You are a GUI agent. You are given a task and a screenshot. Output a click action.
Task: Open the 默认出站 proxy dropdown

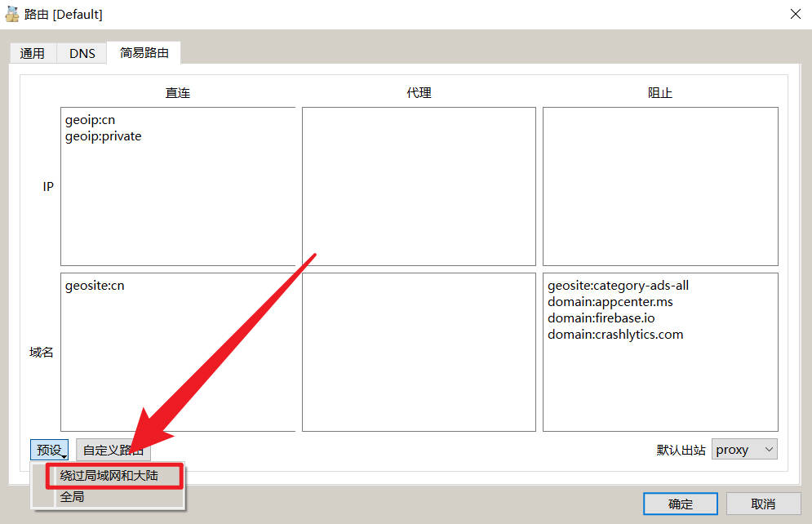(x=743, y=449)
